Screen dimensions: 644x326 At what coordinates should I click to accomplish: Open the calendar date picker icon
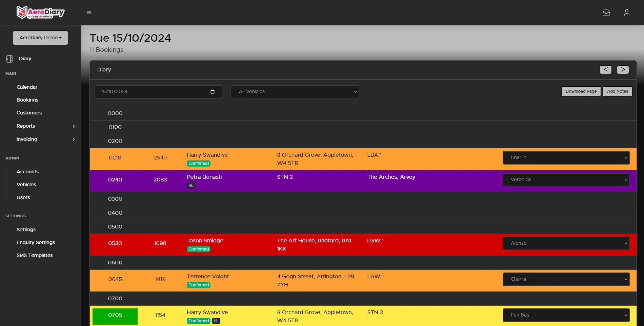click(213, 91)
